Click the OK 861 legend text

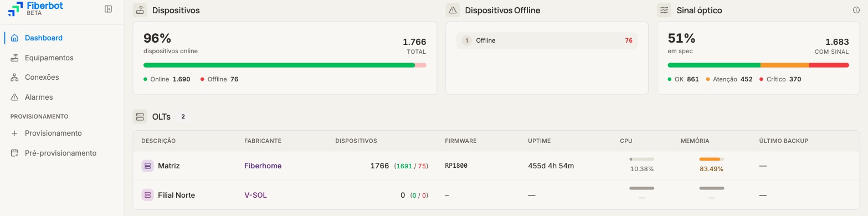686,79
